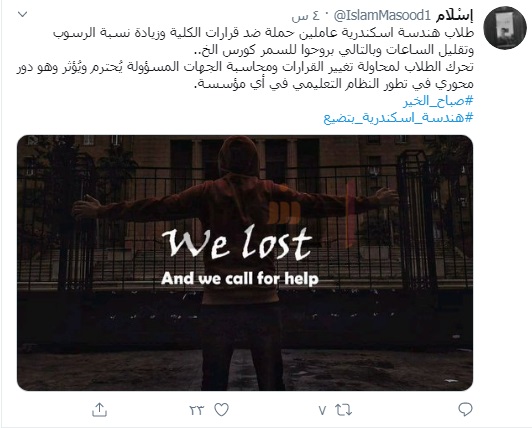Click the @IslamMasood1 handle

pos(382,15)
